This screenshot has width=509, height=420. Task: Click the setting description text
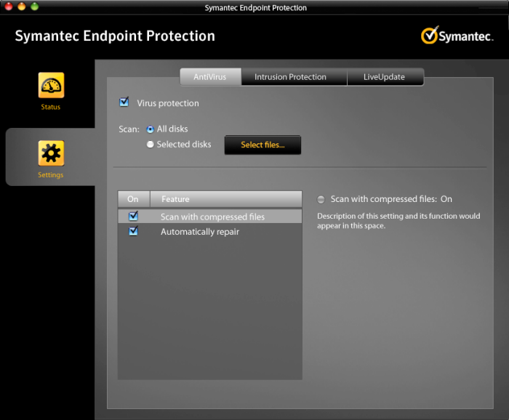tap(398, 221)
